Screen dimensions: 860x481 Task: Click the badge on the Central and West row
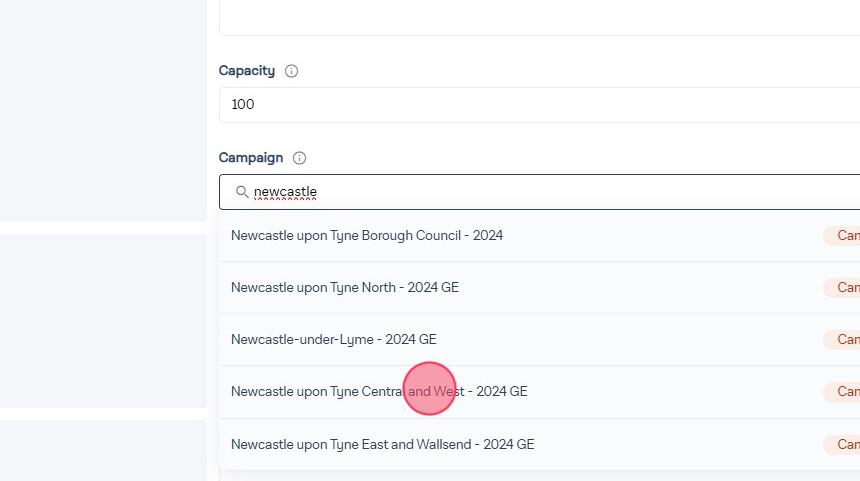(842, 392)
